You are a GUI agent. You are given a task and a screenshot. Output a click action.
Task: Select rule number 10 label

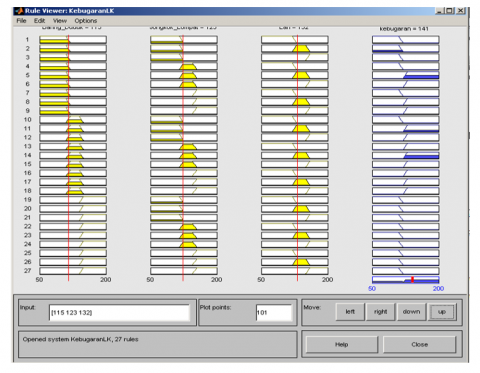28,120
